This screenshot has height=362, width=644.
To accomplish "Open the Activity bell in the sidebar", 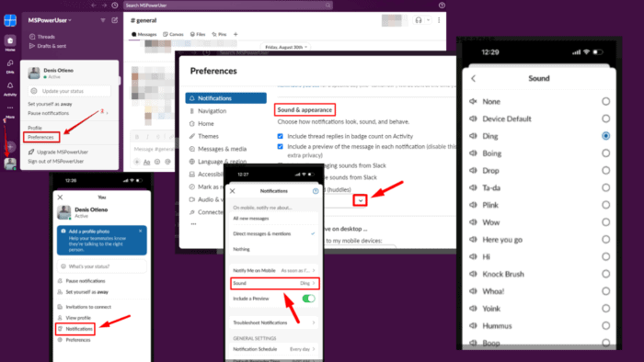I will coord(10,88).
